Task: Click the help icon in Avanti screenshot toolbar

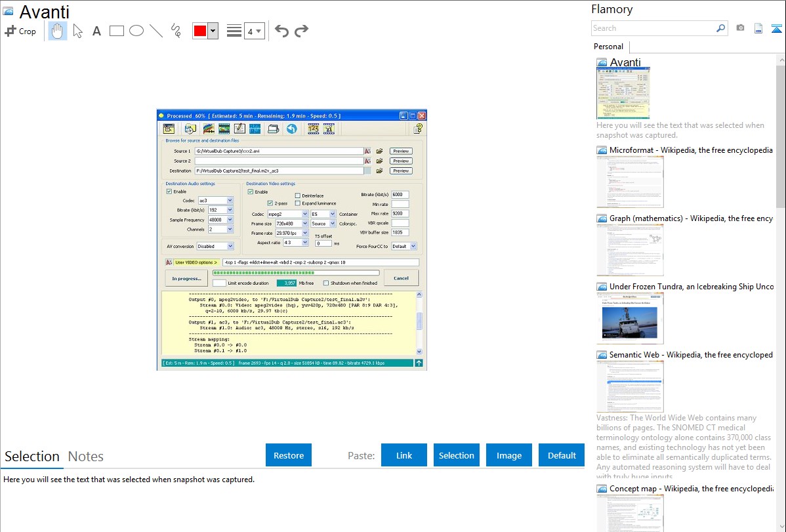Action: 417,129
